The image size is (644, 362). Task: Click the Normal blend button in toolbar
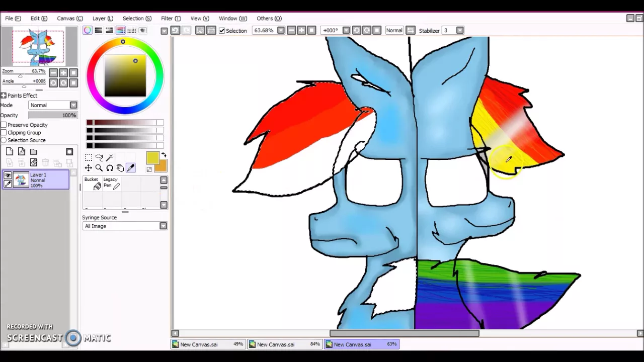[x=394, y=31]
